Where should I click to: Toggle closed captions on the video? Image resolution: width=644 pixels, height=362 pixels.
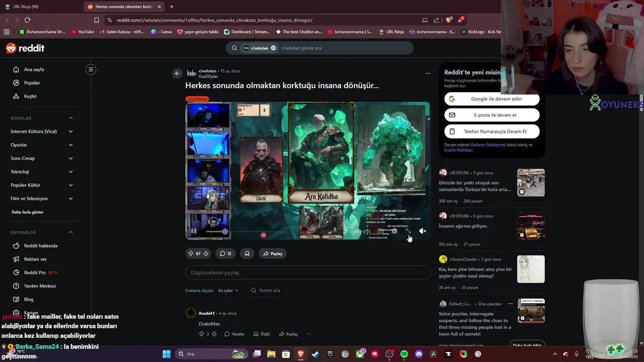[381, 231]
